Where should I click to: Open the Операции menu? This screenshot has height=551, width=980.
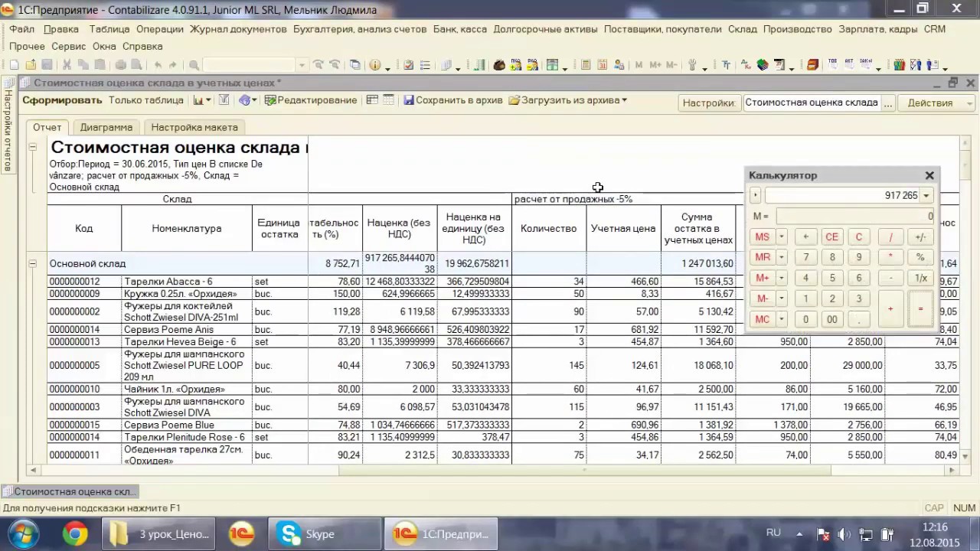160,29
